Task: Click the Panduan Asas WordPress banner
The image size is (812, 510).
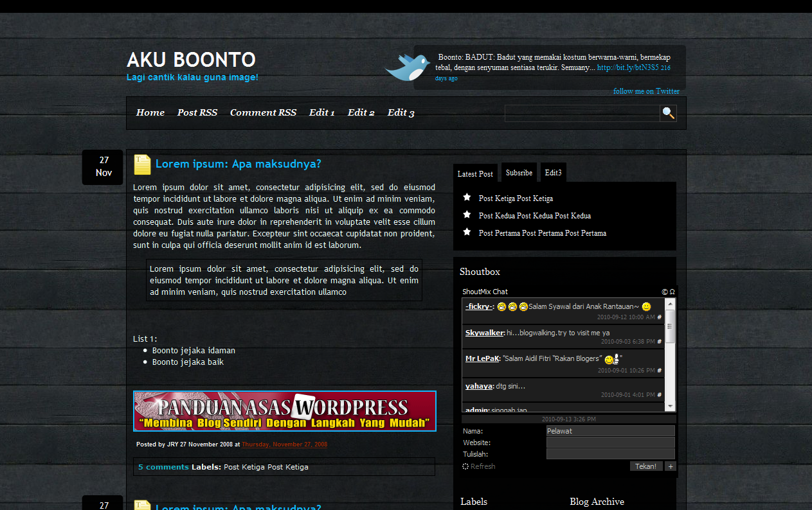Action: pos(285,411)
